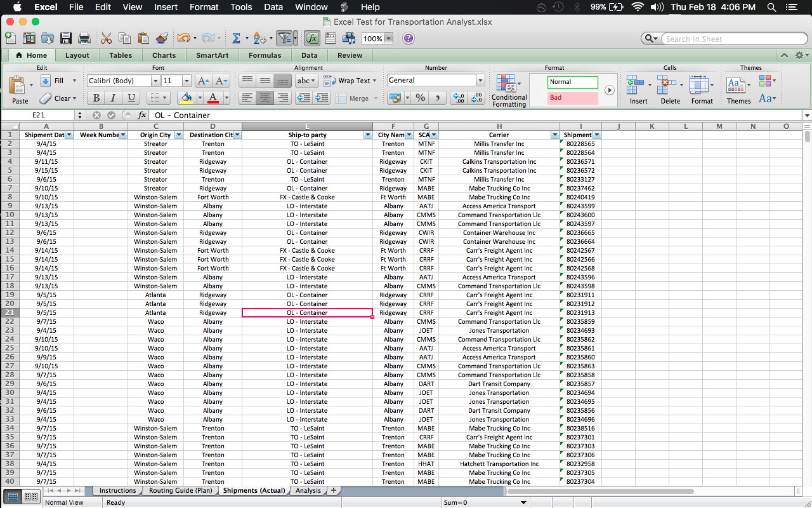Screen dimensions: 812x508
Task: Apply Percent Style format
Action: pyautogui.click(x=420, y=98)
